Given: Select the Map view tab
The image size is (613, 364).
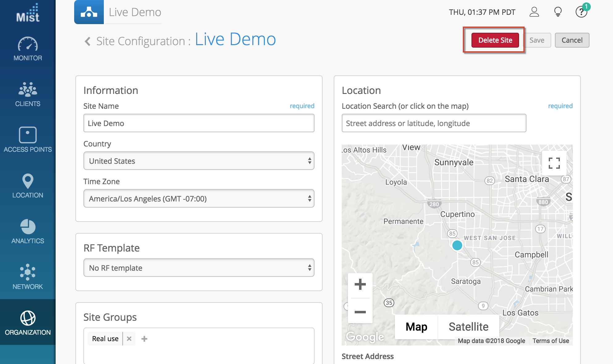Looking at the screenshot, I should [x=416, y=327].
